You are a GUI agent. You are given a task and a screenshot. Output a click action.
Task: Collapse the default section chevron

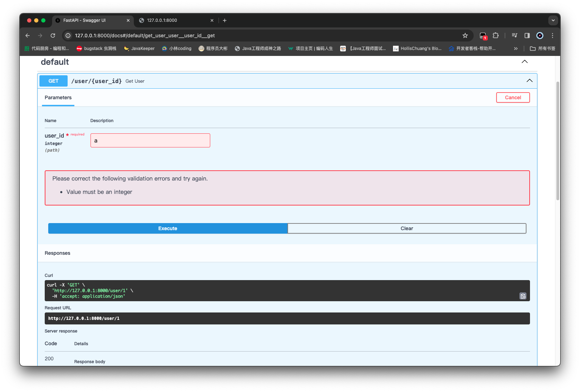pos(525,62)
